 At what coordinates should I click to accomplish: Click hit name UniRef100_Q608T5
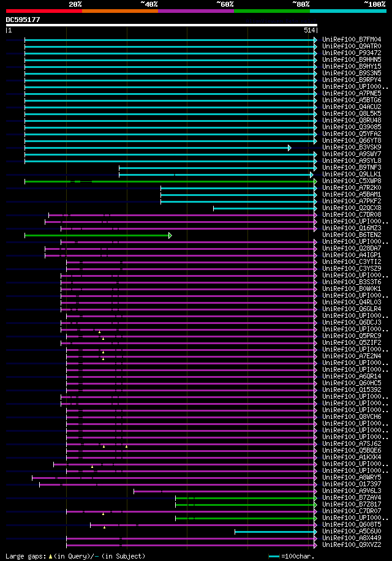coord(352,524)
